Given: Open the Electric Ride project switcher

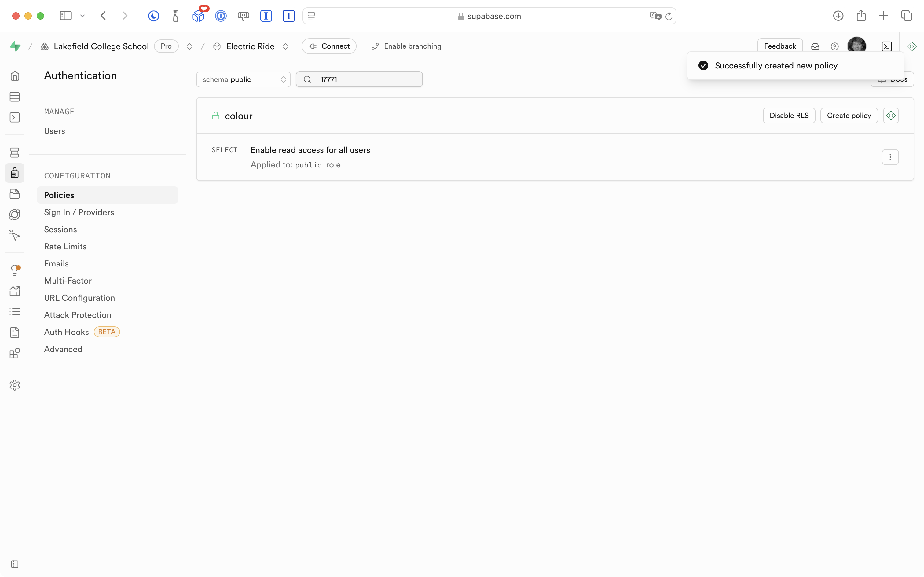Looking at the screenshot, I should tap(285, 46).
